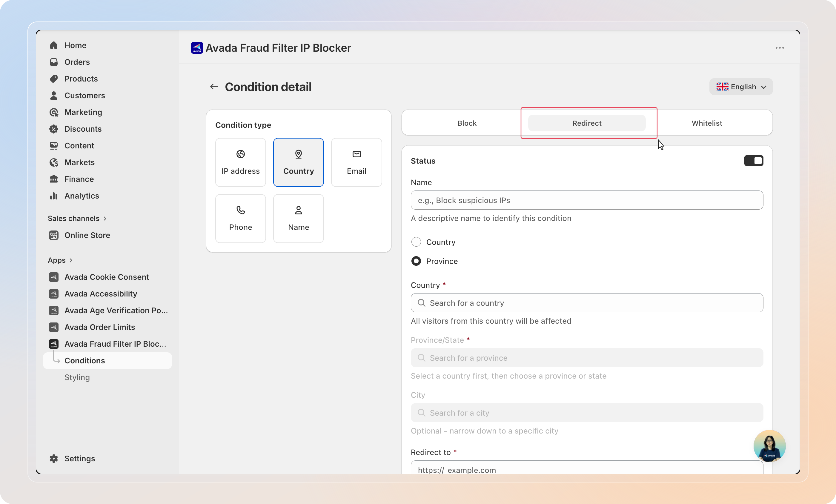Select the Name condition type card
Viewport: 836px width, 504px height.
[x=299, y=218]
